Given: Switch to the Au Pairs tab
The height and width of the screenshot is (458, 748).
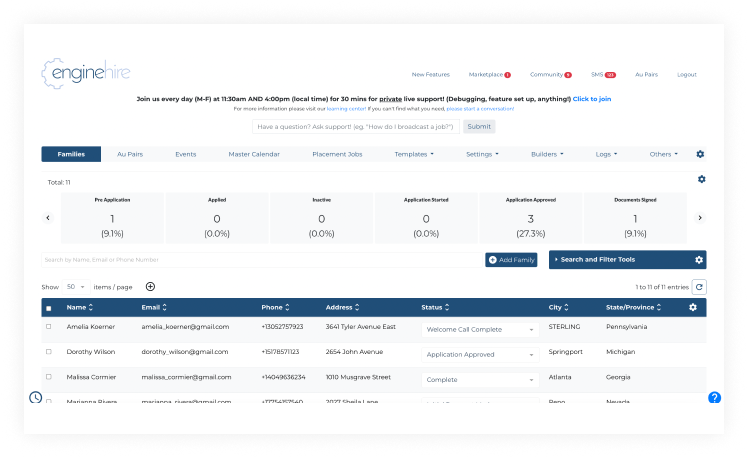Looking at the screenshot, I should 130,154.
